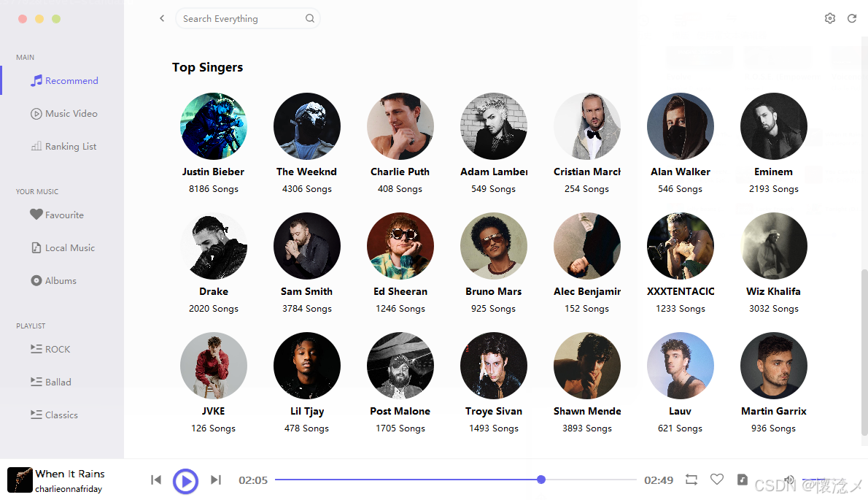Click the song title When It Rains
The height and width of the screenshot is (500, 868).
pos(70,474)
